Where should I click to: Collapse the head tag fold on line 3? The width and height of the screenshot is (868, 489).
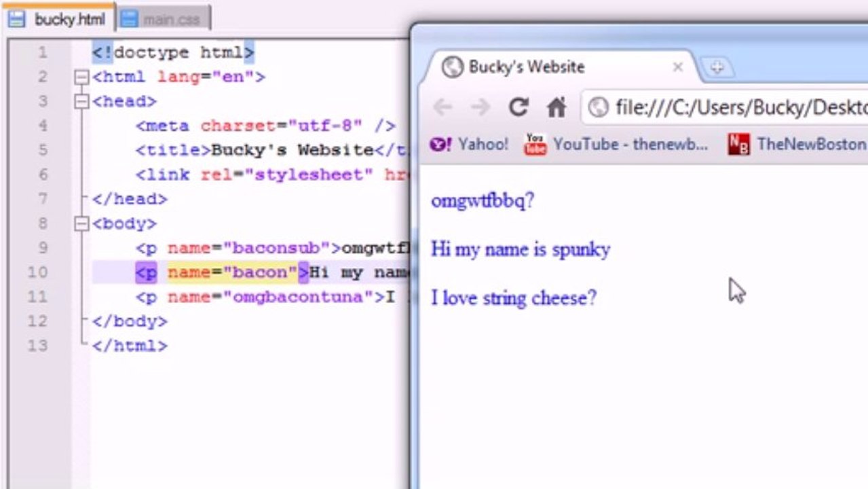pyautogui.click(x=81, y=101)
